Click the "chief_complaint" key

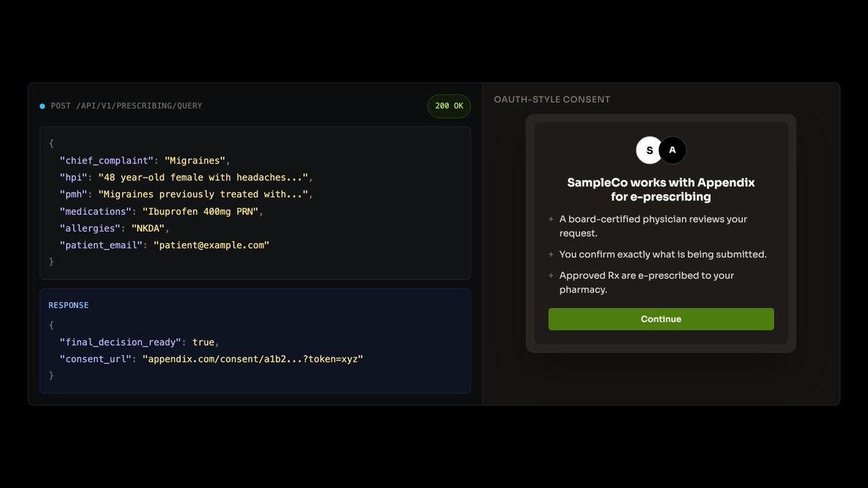(106, 160)
